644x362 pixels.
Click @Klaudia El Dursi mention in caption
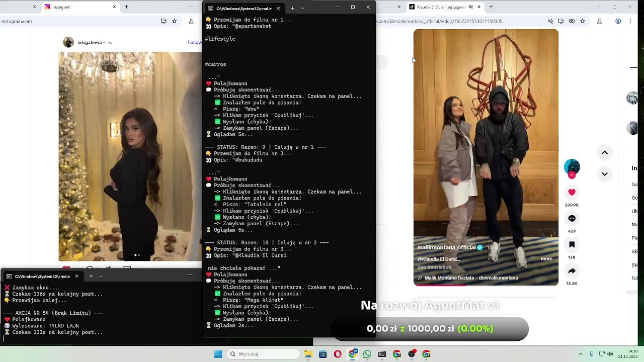point(439,259)
